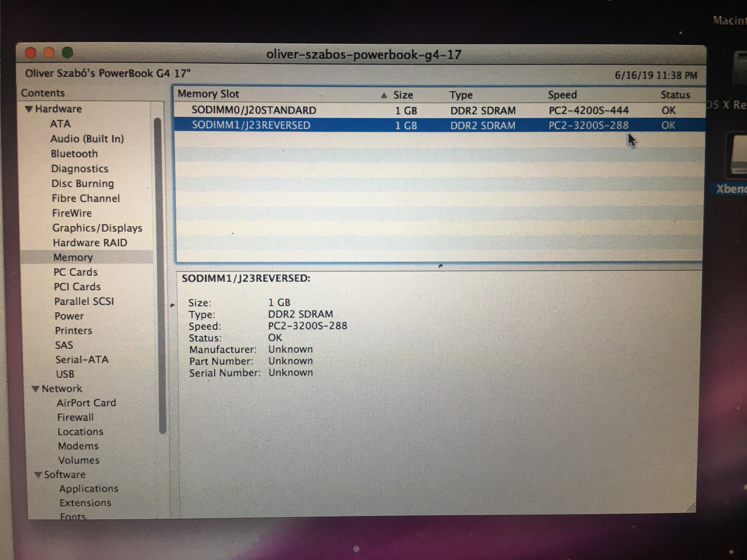Click the red close window button
Image resolution: width=747 pixels, height=560 pixels.
pyautogui.click(x=31, y=53)
